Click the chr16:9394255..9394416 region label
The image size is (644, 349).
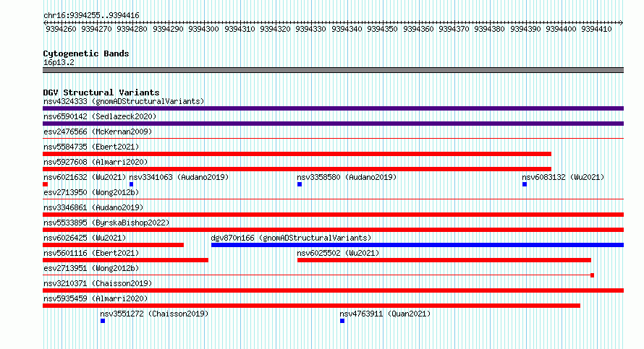(x=91, y=16)
